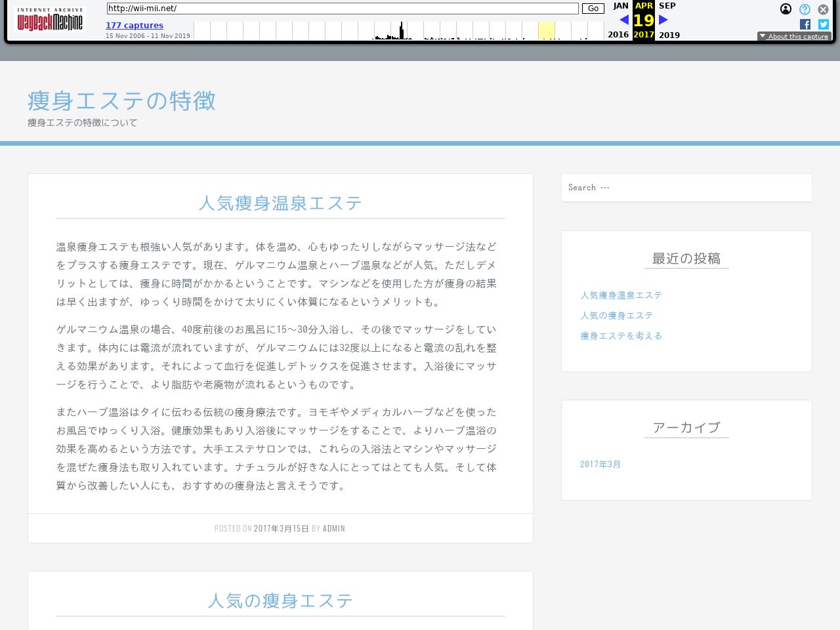Open the 177 captures link
The width and height of the screenshot is (840, 630).
pyautogui.click(x=135, y=26)
